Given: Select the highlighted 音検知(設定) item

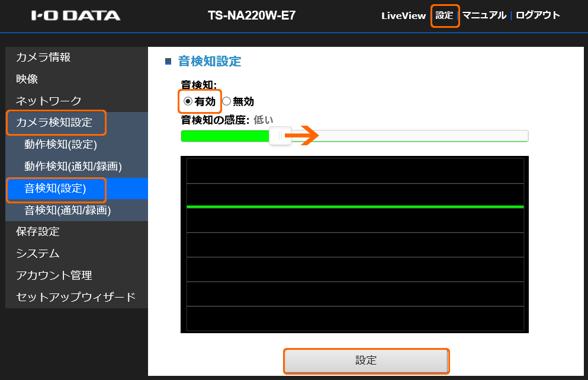Looking at the screenshot, I should click(53, 189).
